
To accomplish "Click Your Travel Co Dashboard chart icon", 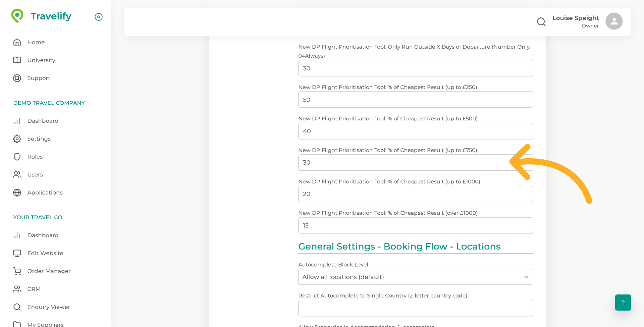I will coord(17,235).
